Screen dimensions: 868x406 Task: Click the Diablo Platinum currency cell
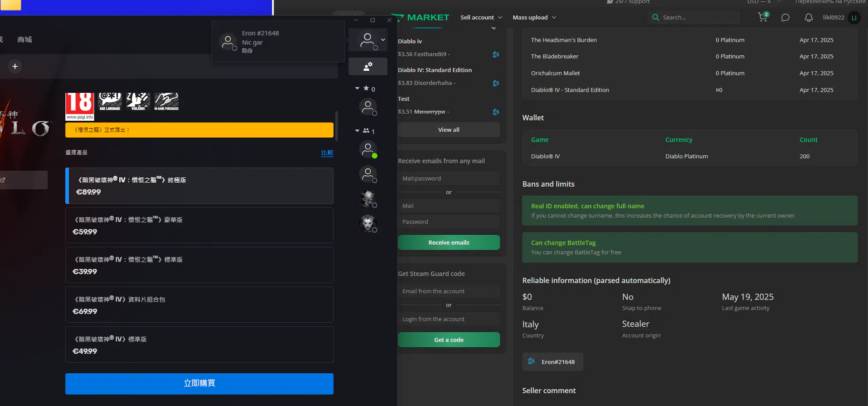pyautogui.click(x=686, y=156)
